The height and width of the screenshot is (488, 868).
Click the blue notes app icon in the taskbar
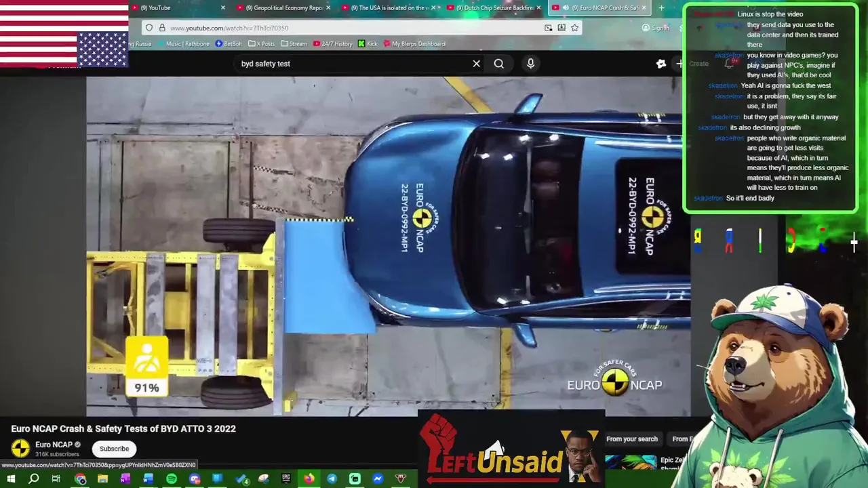click(217, 479)
